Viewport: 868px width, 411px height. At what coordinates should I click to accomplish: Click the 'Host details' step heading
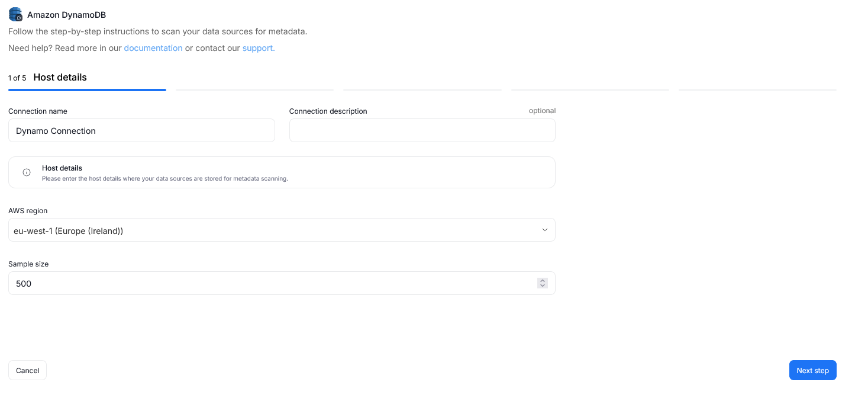(60, 78)
